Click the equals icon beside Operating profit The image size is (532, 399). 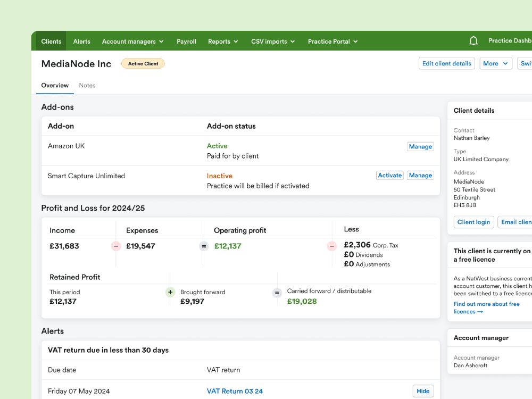pos(204,246)
